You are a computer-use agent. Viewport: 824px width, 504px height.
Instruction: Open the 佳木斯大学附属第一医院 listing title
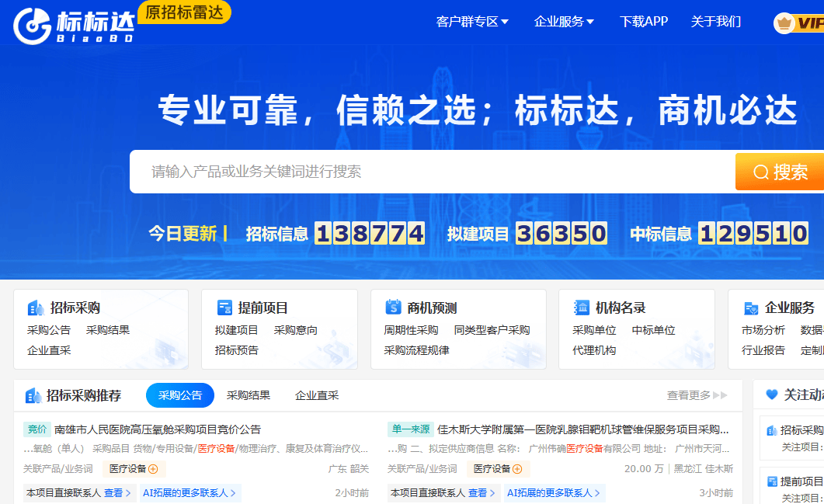[582, 429]
